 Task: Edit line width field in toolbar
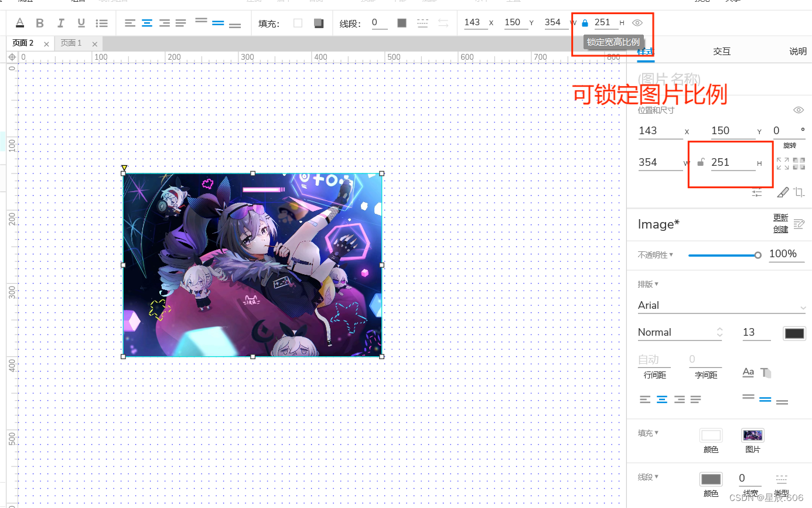379,23
